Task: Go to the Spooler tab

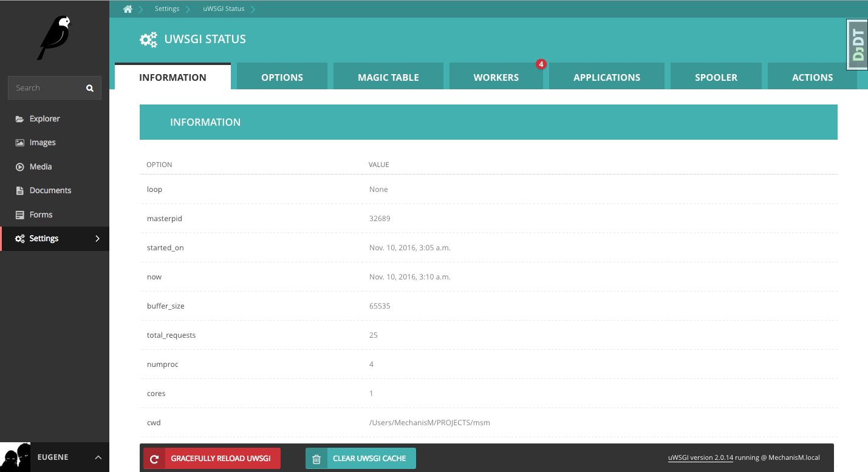Action: pos(716,77)
